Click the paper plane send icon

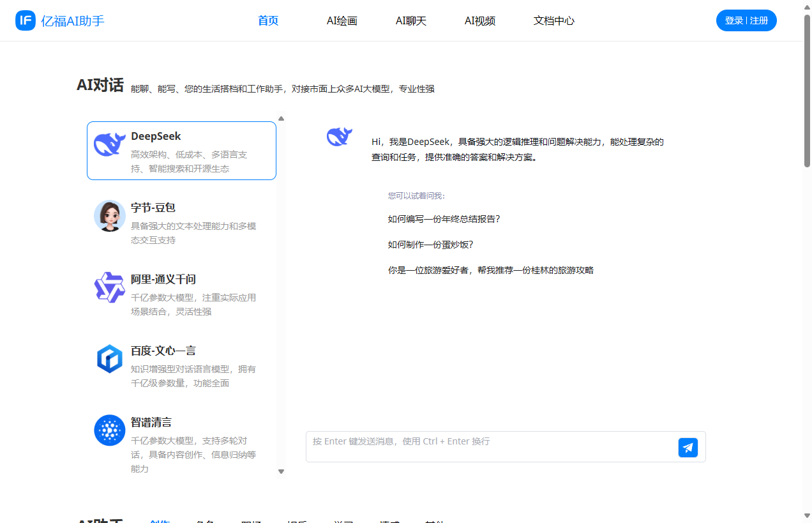click(x=688, y=447)
